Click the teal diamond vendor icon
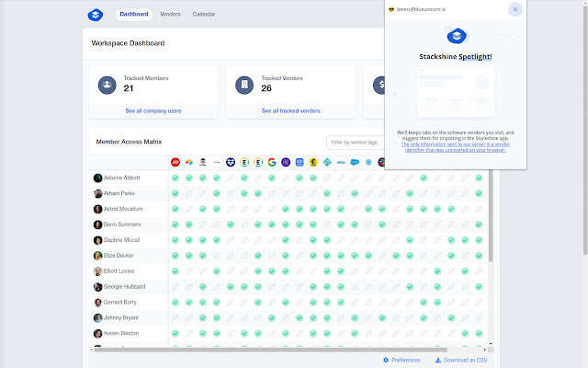This screenshot has height=368, width=588. [327, 162]
